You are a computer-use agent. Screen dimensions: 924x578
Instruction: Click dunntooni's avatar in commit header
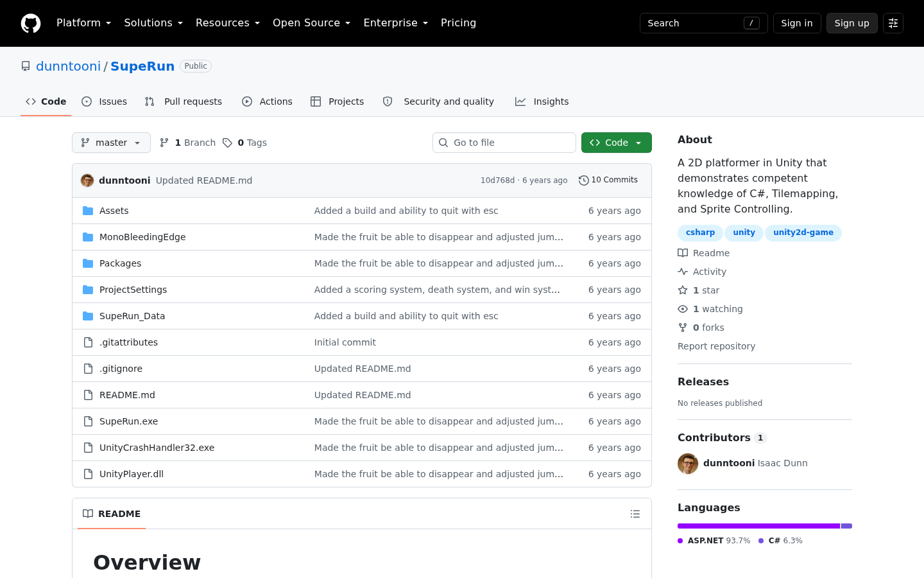87,180
